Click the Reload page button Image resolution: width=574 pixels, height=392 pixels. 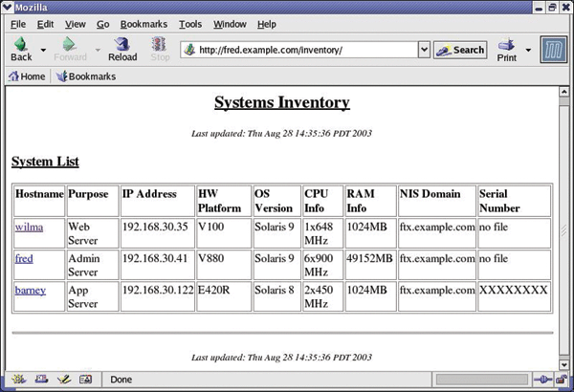(x=122, y=49)
